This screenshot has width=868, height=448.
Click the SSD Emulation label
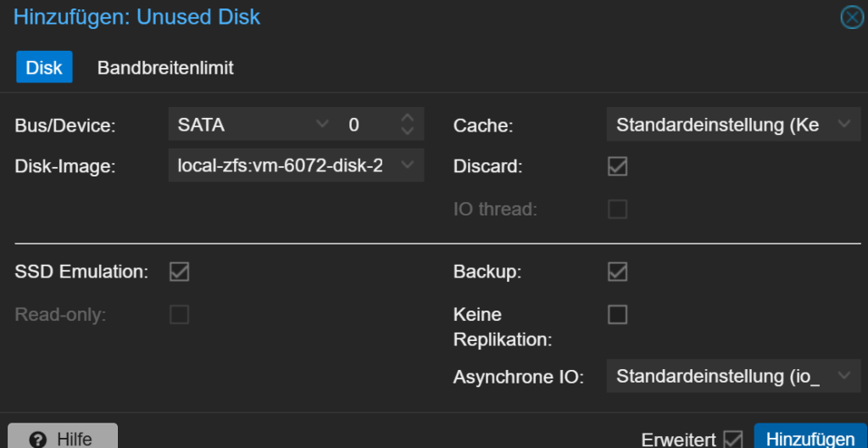(x=81, y=272)
